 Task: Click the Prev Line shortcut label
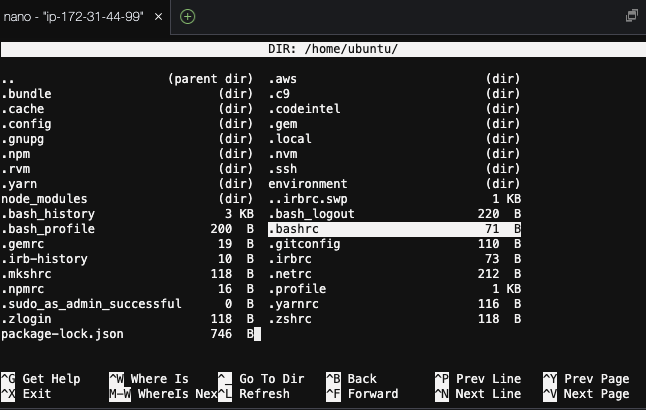click(x=489, y=379)
